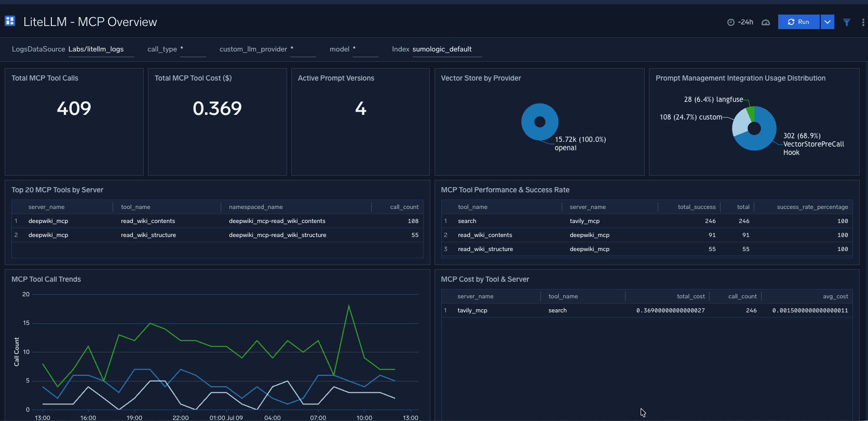
Task: Sort by total_cost column header
Action: click(x=690, y=296)
